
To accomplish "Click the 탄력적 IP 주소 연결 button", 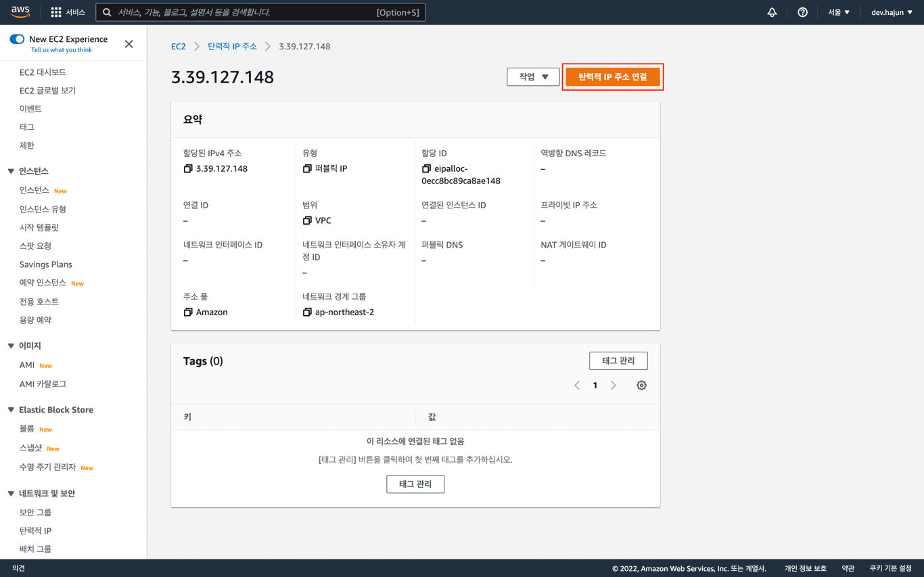I will pos(613,77).
